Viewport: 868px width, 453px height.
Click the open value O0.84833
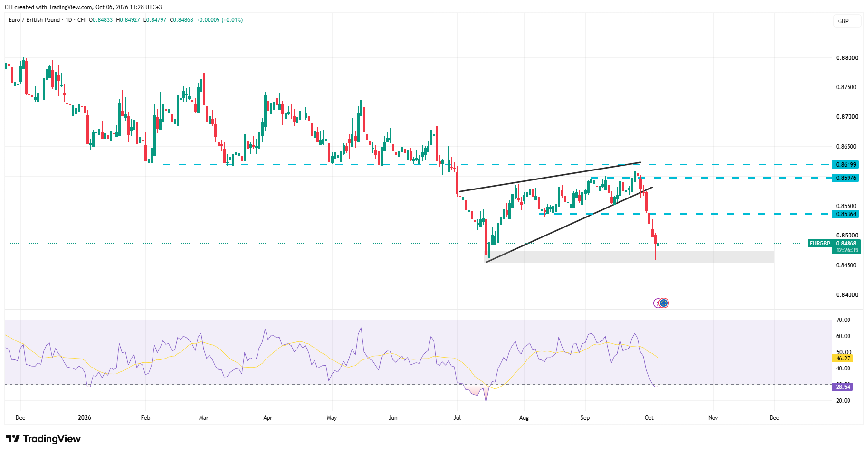(x=101, y=20)
